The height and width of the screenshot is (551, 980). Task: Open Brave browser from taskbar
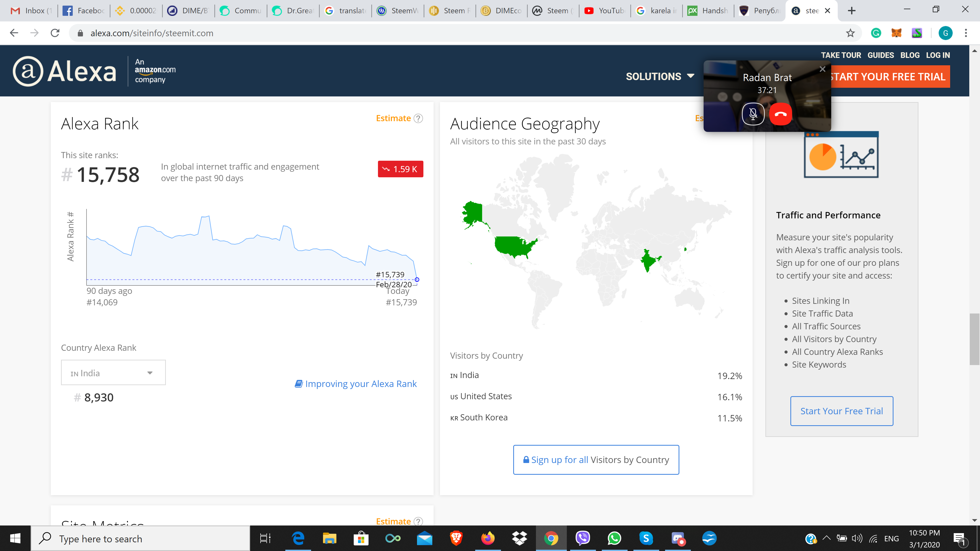pos(456,539)
